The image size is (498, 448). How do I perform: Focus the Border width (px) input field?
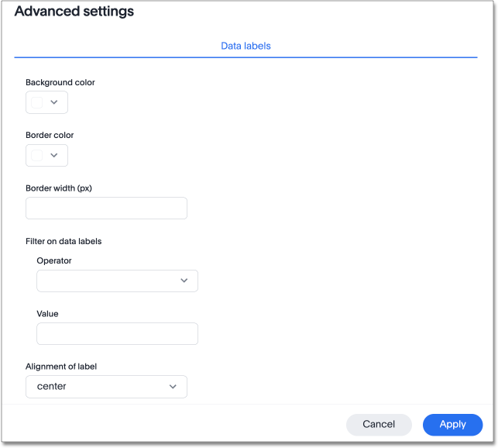point(106,208)
